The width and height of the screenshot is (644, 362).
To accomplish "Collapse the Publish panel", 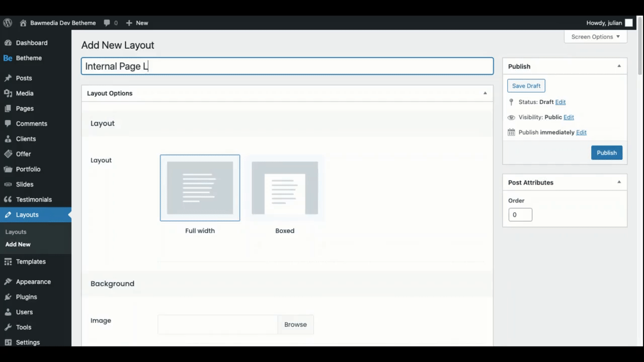I will pyautogui.click(x=619, y=66).
